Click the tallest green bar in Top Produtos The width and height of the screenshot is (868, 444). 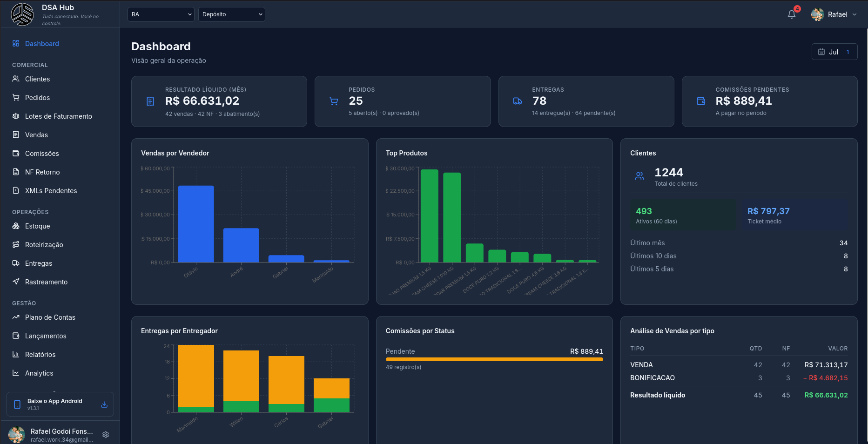coord(430,216)
